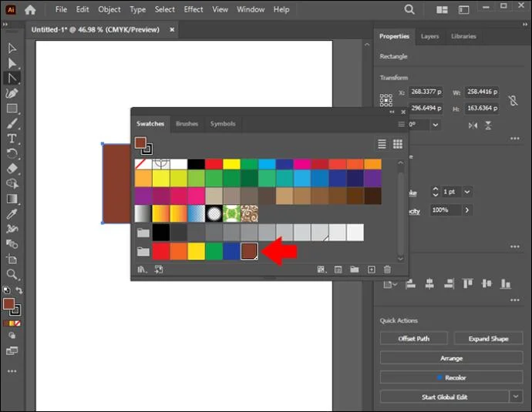Select the Pen tool in the toolbar
The image size is (532, 412).
(x=12, y=93)
